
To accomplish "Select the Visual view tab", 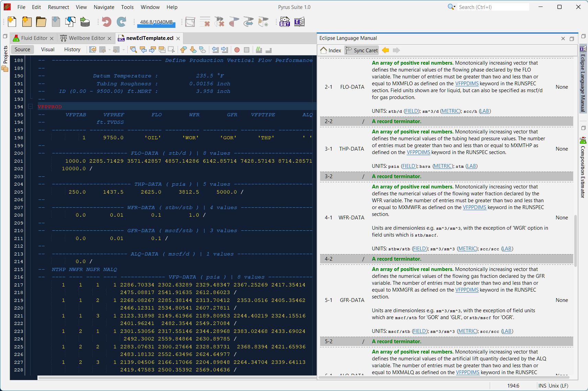I will tap(48, 50).
